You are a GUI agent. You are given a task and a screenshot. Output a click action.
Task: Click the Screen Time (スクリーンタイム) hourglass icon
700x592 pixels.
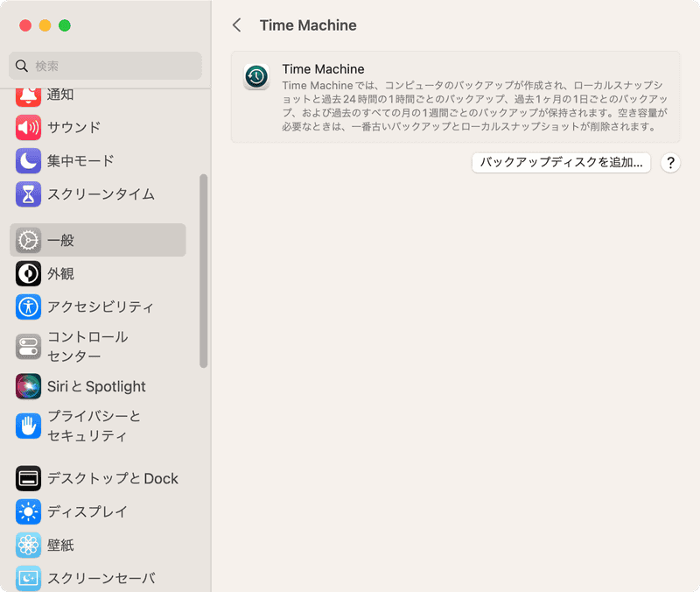28,194
